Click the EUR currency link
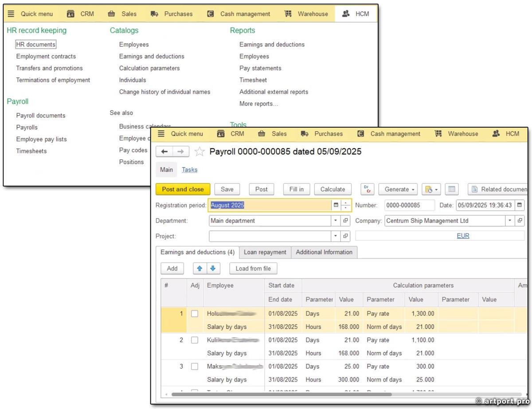 coord(463,236)
